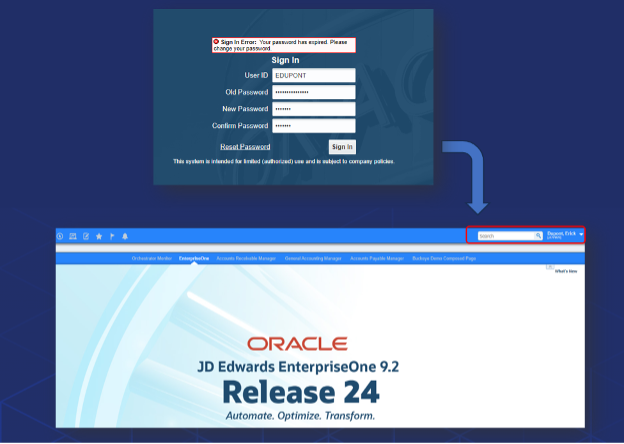Viewport: 624px width, 444px height.
Task: Open the recent reports clock icon
Action: coord(60,236)
